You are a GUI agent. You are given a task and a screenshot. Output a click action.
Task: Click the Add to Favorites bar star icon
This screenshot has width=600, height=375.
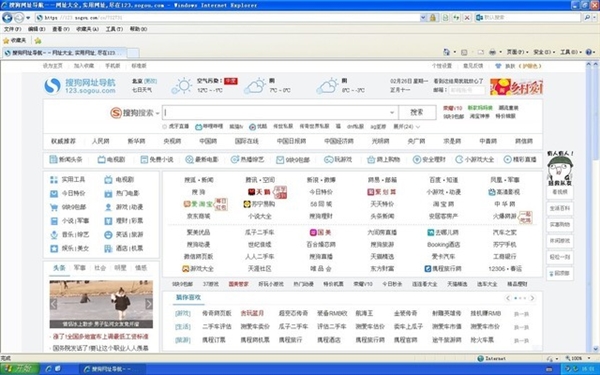[x=38, y=40]
